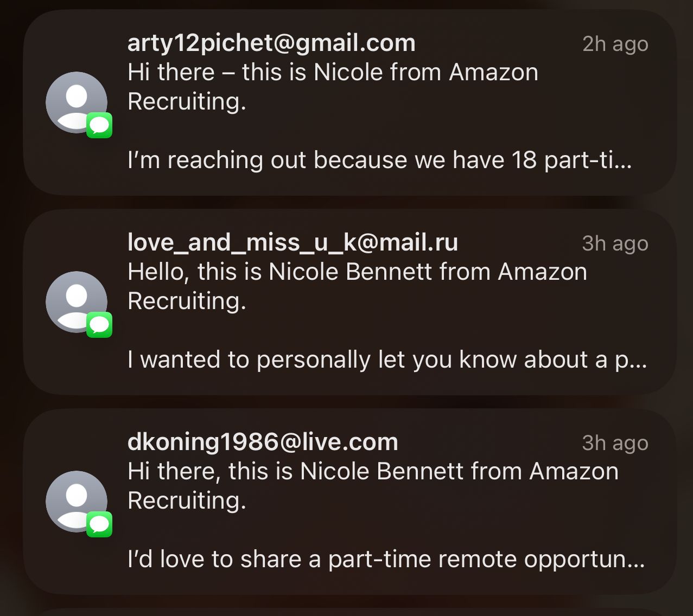Open sender dkoning1986@live.com
This screenshot has height=616, width=693.
click(263, 442)
